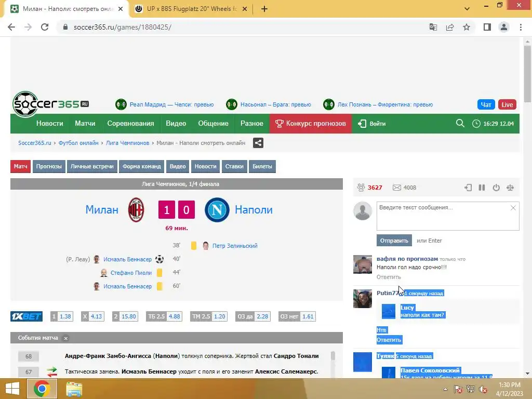This screenshot has width=532, height=399.
Task: Open Насьонал – Брага preview
Action: (x=275, y=104)
